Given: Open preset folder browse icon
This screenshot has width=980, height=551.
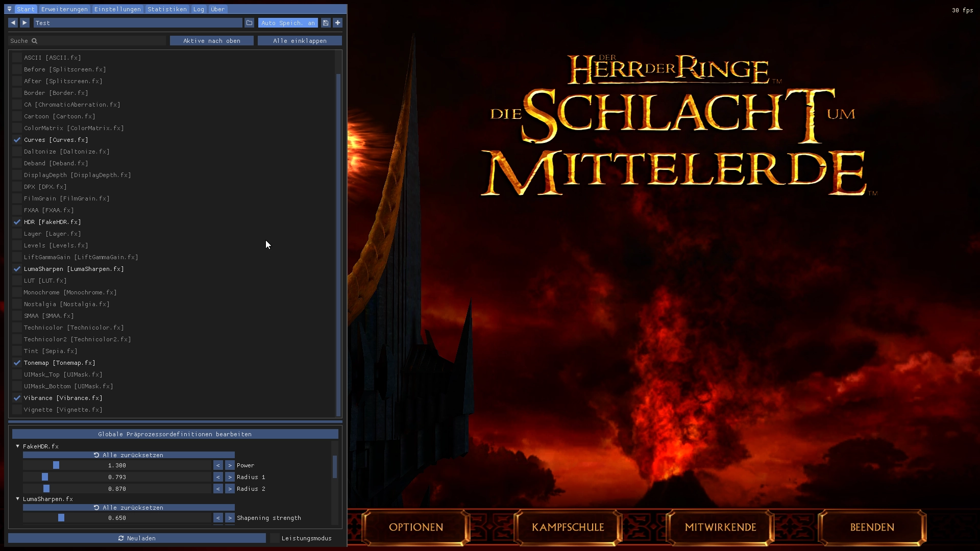Looking at the screenshot, I should tap(249, 23).
